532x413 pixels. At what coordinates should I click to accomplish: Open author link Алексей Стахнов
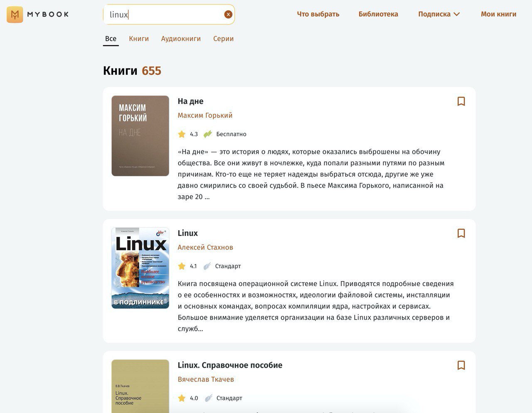click(x=205, y=247)
